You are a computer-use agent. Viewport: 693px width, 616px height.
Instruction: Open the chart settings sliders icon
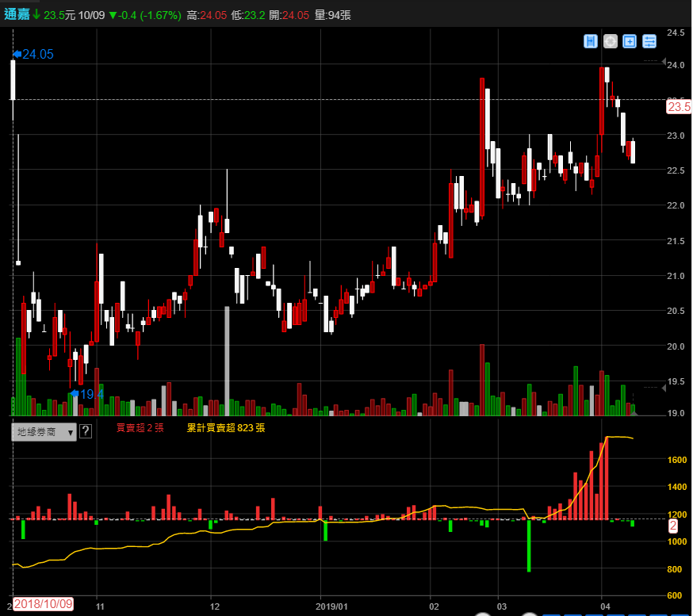[650, 41]
